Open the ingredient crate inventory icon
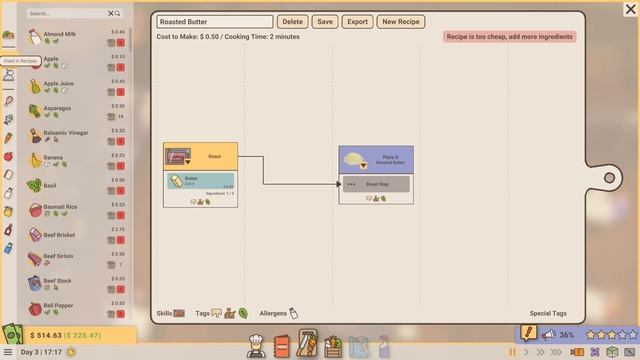 pos(333,347)
